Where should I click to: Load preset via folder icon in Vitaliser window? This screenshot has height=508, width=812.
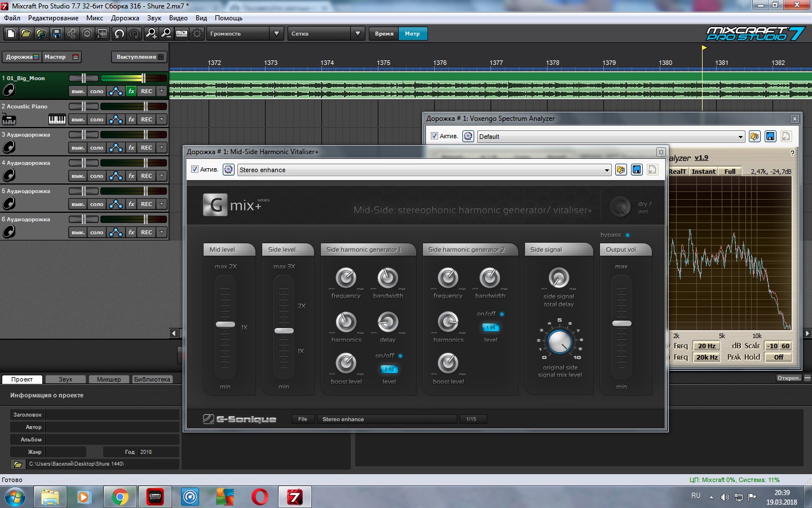pos(621,169)
